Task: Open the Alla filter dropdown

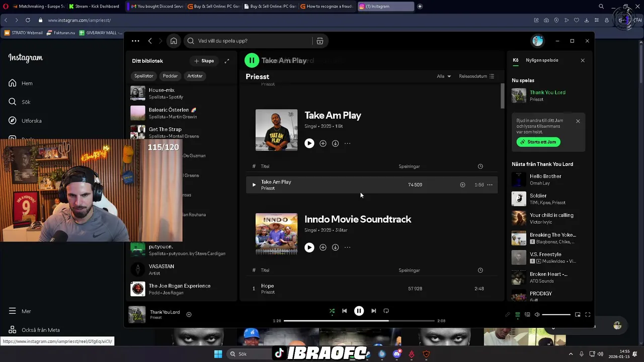Action: pos(444,76)
